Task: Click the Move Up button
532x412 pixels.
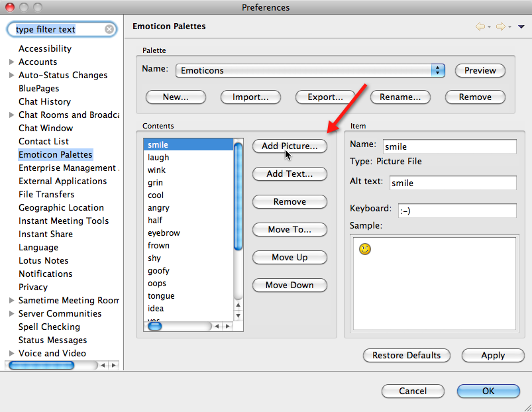Action: [290, 258]
